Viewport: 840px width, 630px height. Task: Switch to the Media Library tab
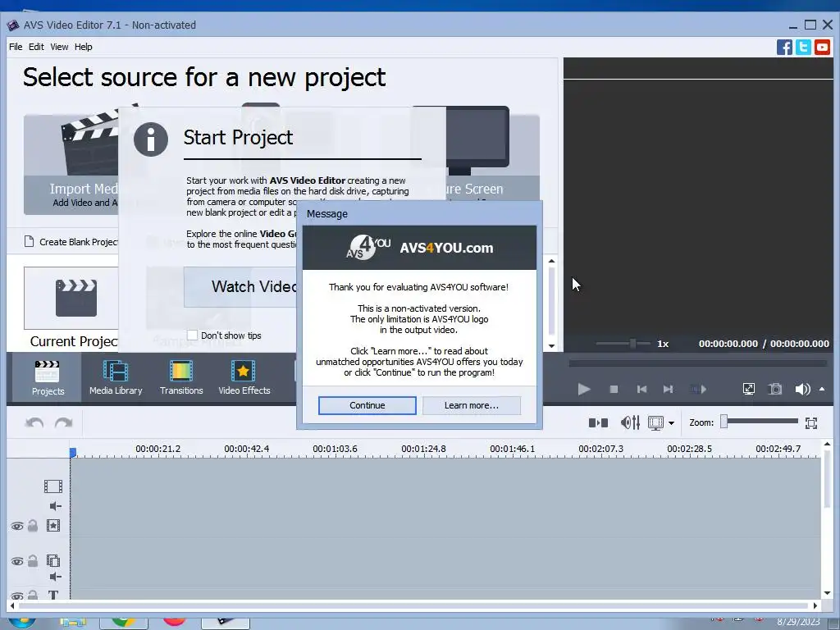(116, 377)
